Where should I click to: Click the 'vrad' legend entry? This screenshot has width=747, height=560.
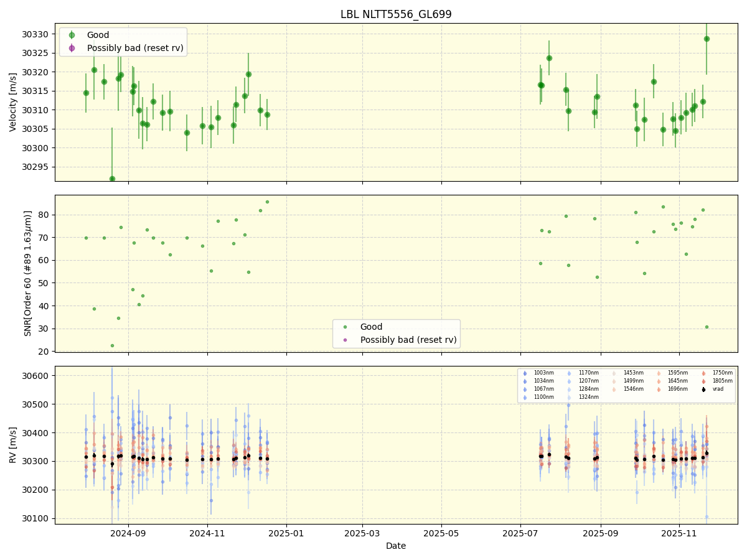tap(713, 389)
